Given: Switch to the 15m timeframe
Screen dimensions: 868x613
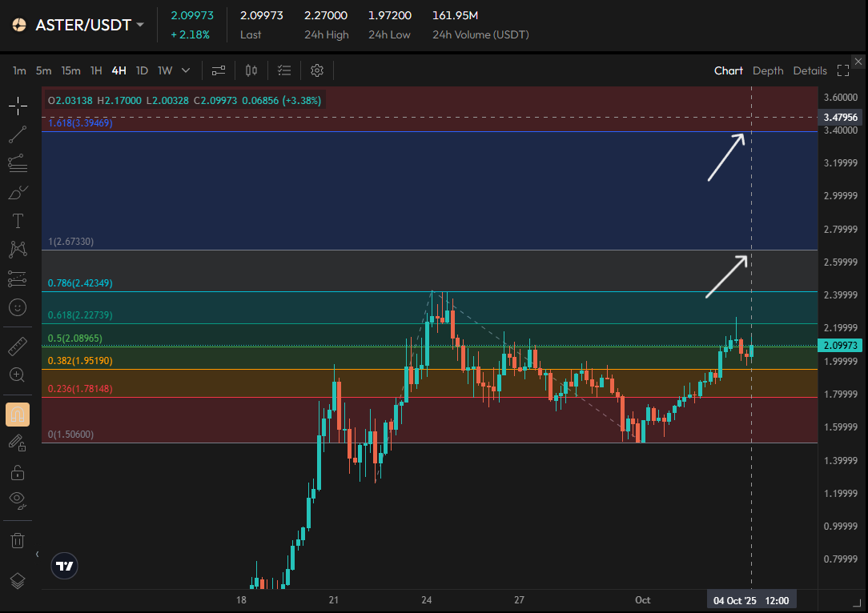Looking at the screenshot, I should pyautogui.click(x=70, y=70).
